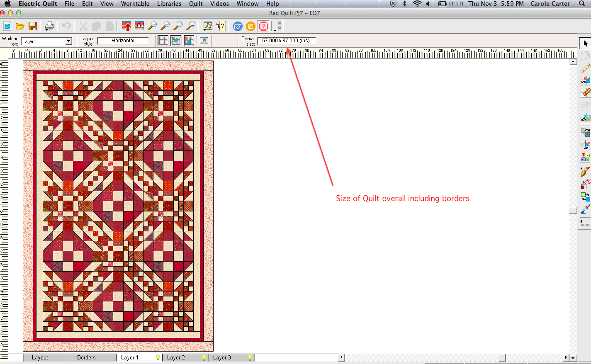Open Spotlight search in menu bar
Screen dimensions: 591x364
[x=582, y=4]
